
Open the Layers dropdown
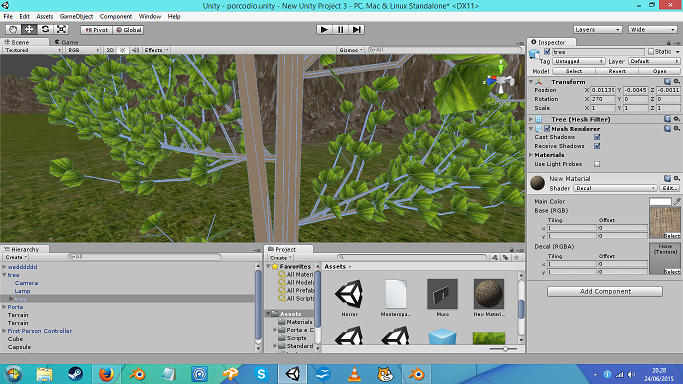pos(597,30)
